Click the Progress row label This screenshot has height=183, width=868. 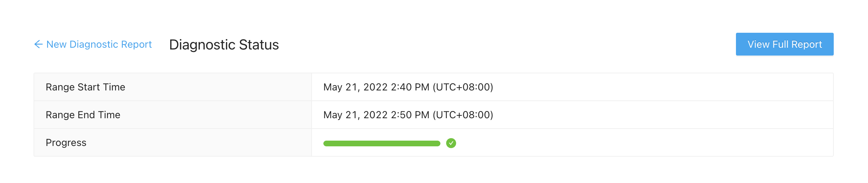coord(66,143)
